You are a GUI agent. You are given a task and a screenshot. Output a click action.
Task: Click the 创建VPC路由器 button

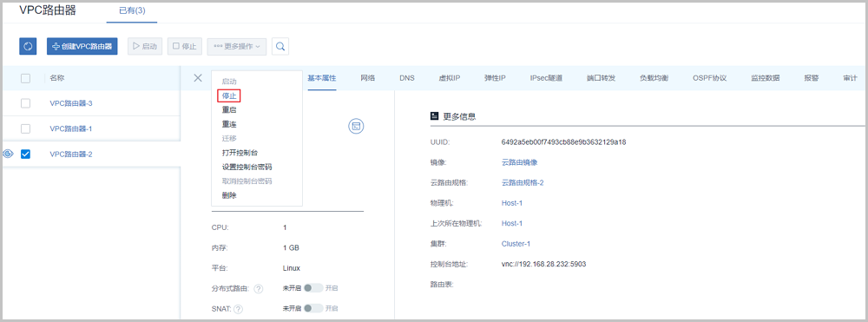82,47
